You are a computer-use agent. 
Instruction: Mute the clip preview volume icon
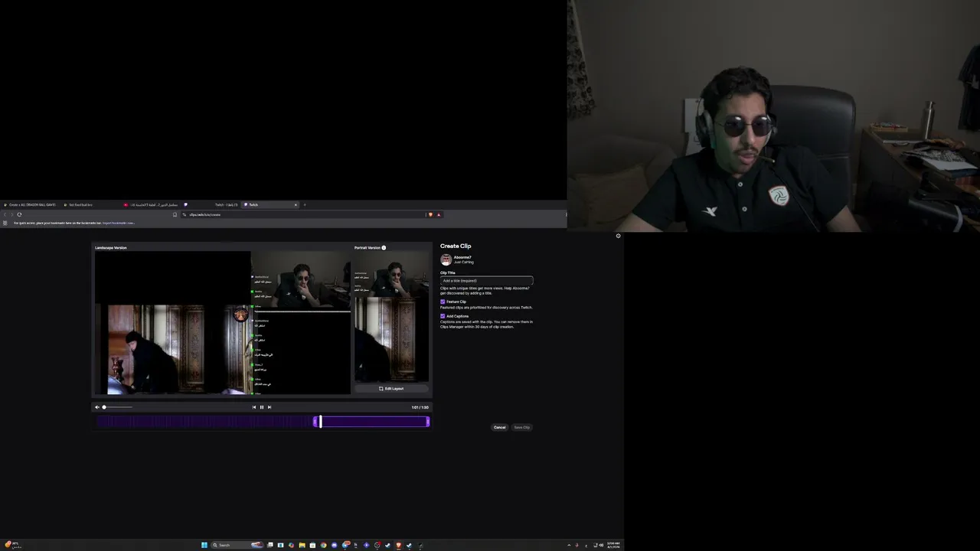tap(97, 407)
